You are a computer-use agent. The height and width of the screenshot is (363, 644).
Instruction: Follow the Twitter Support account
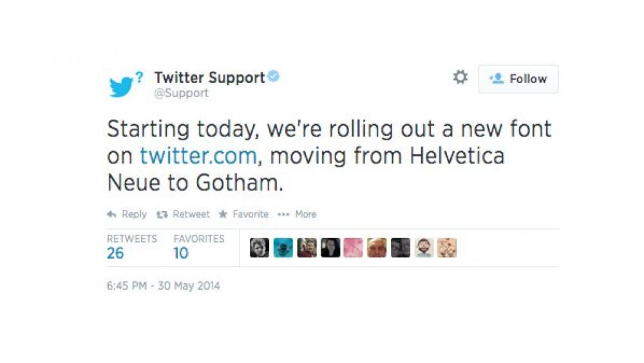click(518, 79)
